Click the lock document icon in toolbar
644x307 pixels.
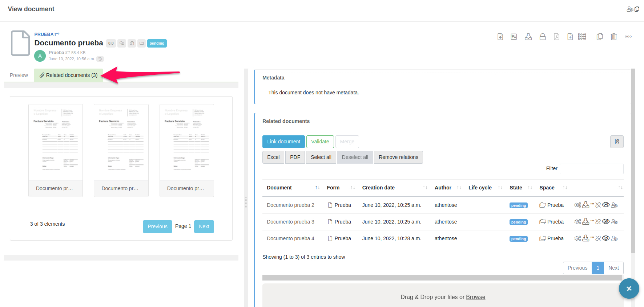542,37
